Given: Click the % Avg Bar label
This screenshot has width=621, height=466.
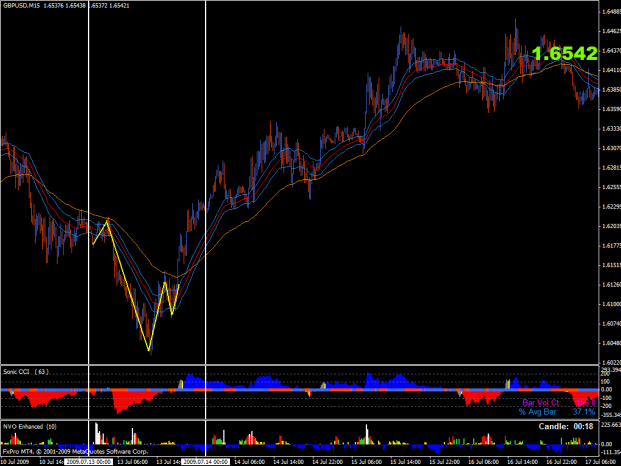Looking at the screenshot, I should pyautogui.click(x=538, y=412).
